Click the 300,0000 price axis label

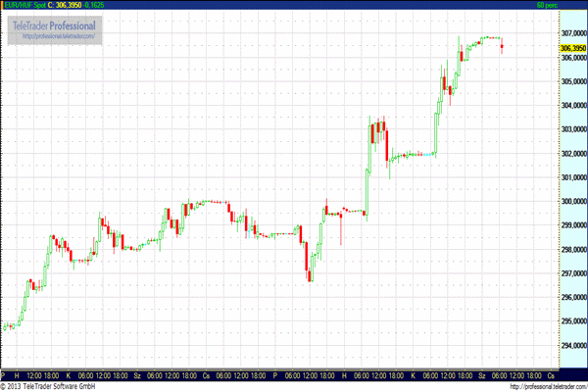pyautogui.click(x=572, y=202)
